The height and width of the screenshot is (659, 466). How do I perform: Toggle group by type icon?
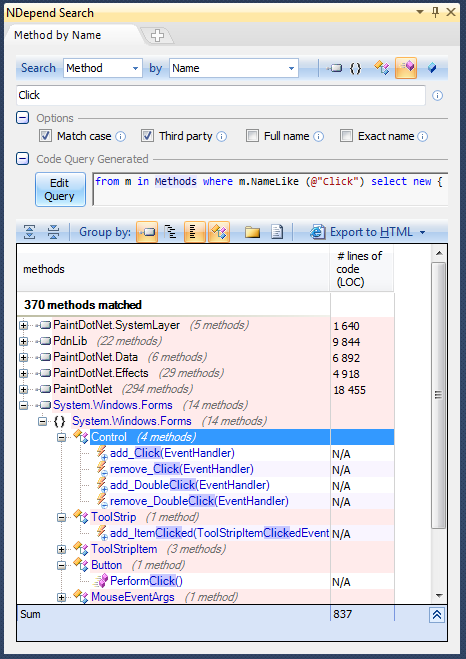(219, 232)
